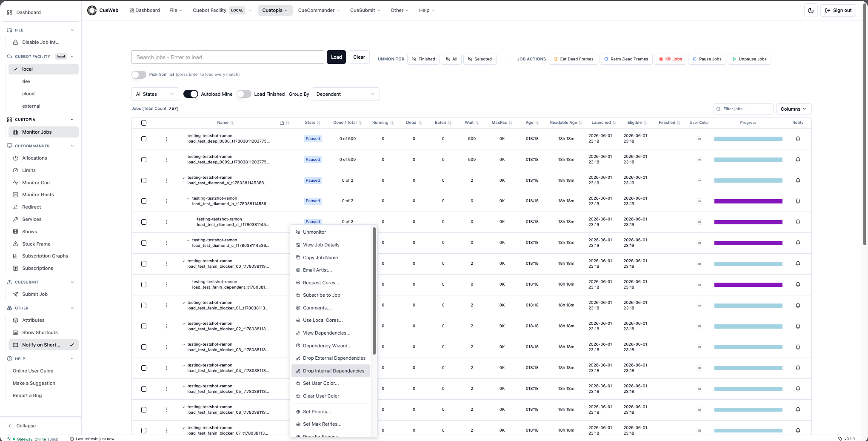Click the Clear search button
868x441 pixels.
pos(359,57)
